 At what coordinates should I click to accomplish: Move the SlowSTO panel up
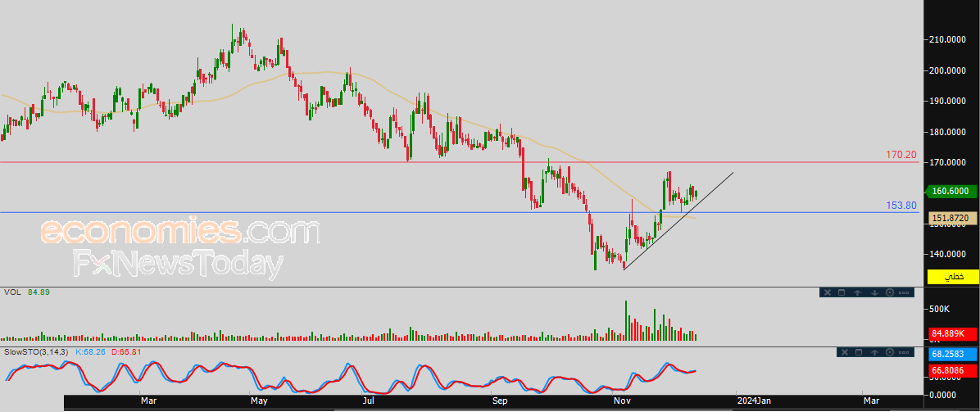[x=874, y=352]
